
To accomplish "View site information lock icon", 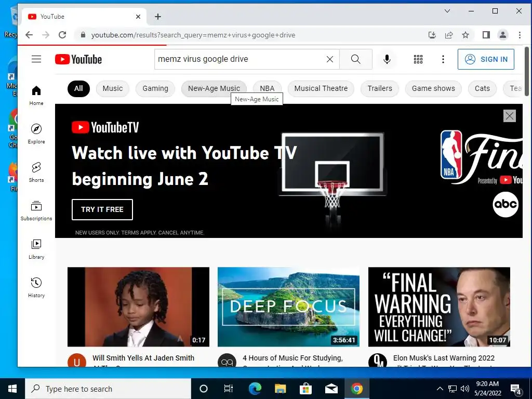I will pos(83,35).
